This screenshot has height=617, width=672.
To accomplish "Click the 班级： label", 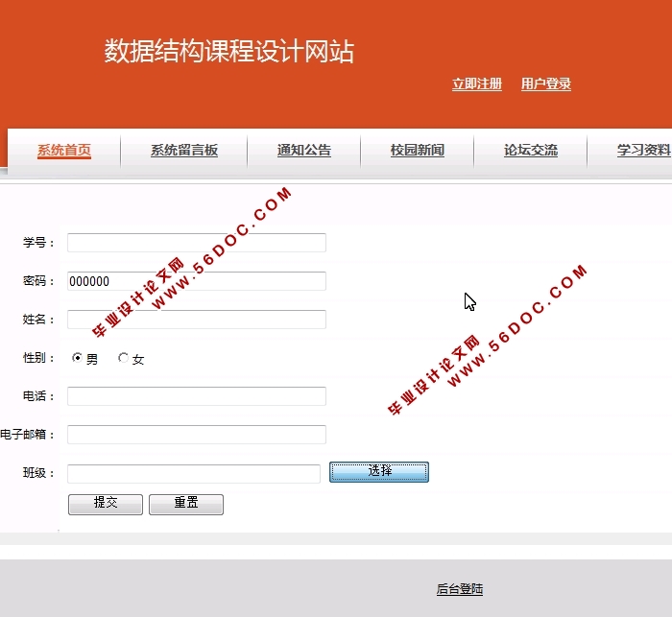I will 39,473.
